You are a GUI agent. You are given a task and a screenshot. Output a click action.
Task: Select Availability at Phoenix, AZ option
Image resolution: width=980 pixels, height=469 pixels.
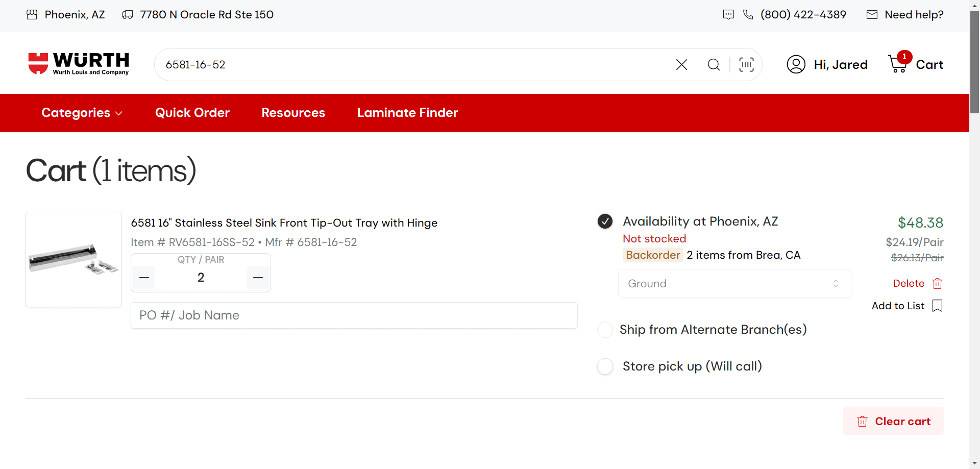tap(605, 221)
